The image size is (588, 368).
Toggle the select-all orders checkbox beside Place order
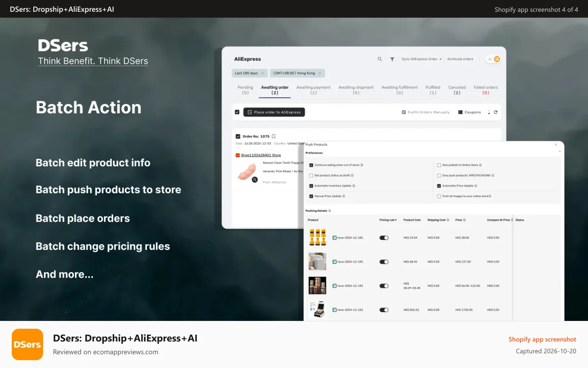coord(237,112)
